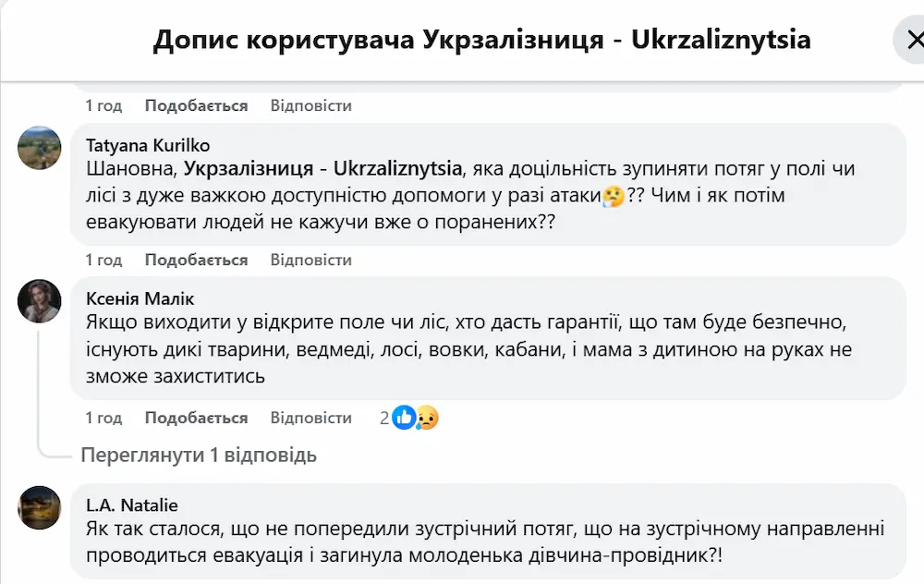Select the post title Допис користувача Укрзалізниця

tap(481, 40)
